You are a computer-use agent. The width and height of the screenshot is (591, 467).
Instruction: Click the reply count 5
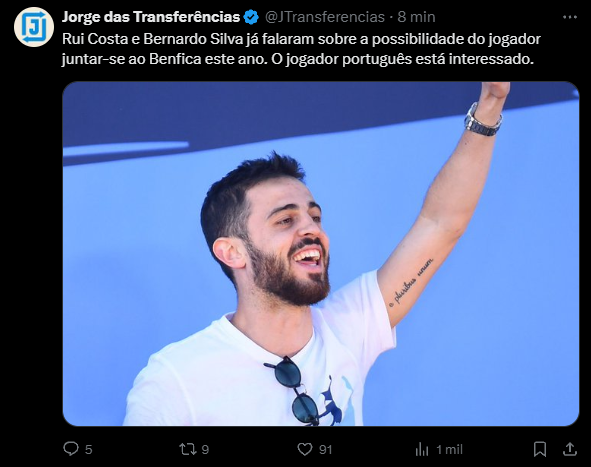tap(89, 450)
